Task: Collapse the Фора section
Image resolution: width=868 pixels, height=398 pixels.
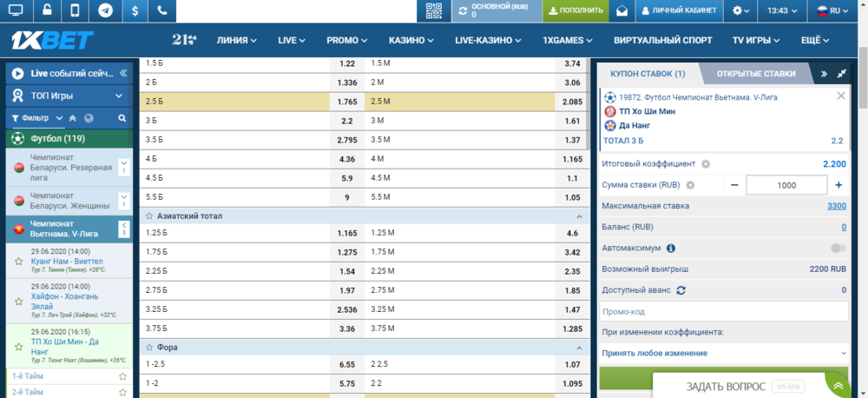Action: point(579,348)
